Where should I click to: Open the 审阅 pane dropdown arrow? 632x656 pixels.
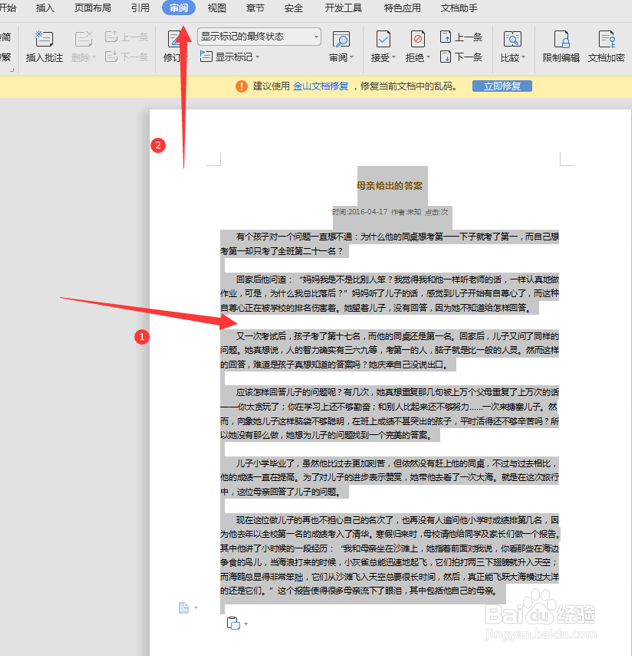point(352,57)
